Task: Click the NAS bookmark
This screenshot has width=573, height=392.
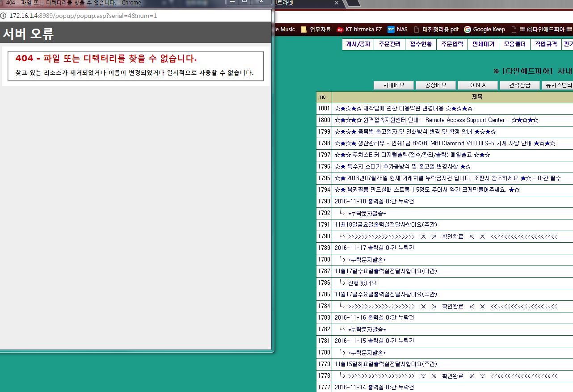Action: coord(397,30)
